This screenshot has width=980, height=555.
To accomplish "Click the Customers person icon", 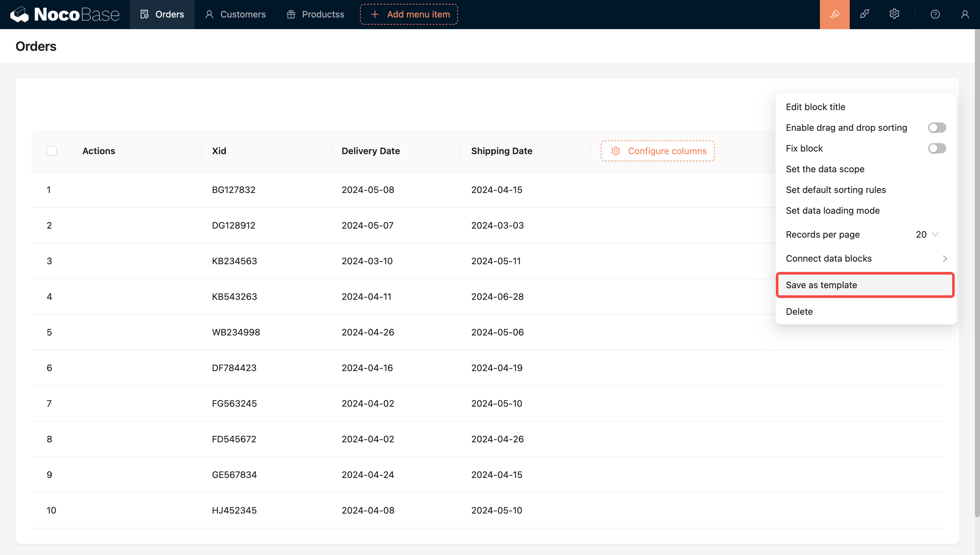I will click(x=209, y=15).
